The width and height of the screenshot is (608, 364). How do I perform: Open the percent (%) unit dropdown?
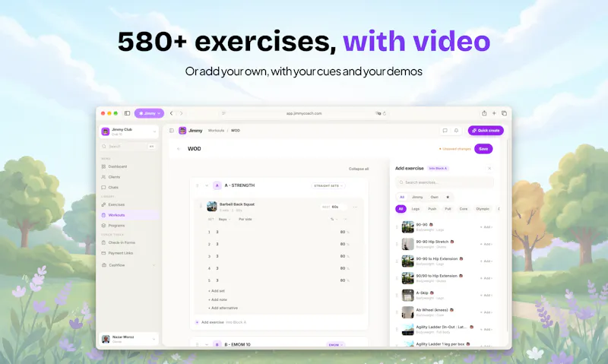tap(334, 220)
